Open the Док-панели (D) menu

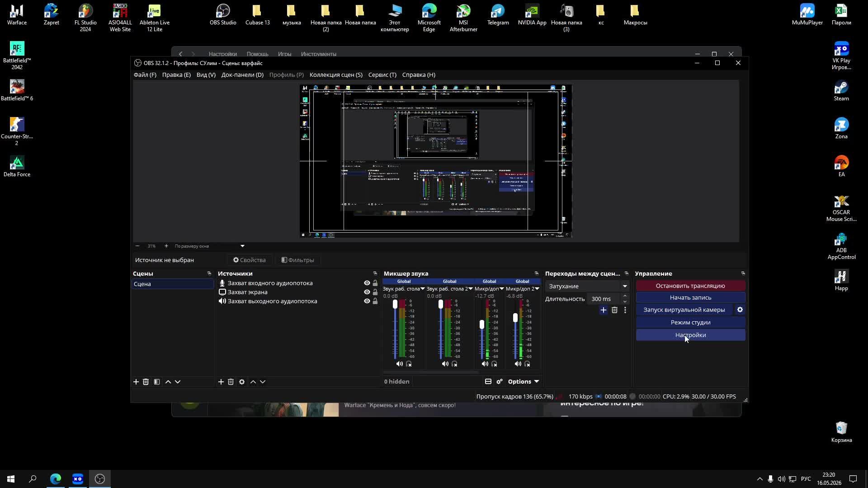click(242, 75)
